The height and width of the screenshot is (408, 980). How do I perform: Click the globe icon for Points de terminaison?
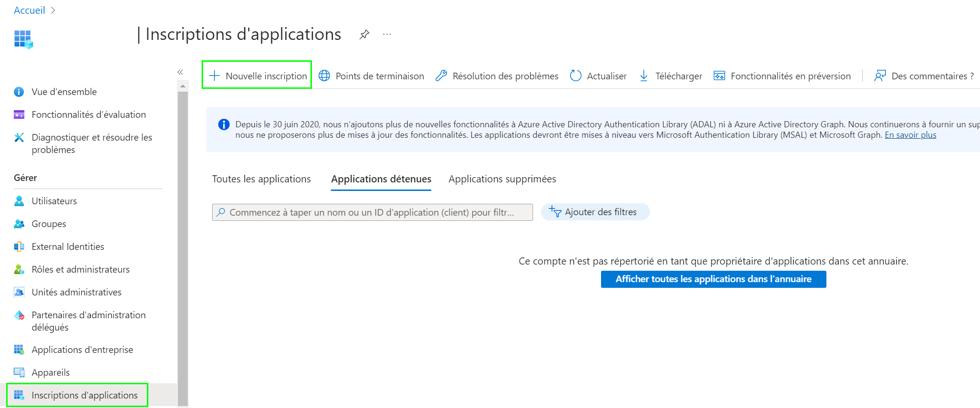point(324,76)
